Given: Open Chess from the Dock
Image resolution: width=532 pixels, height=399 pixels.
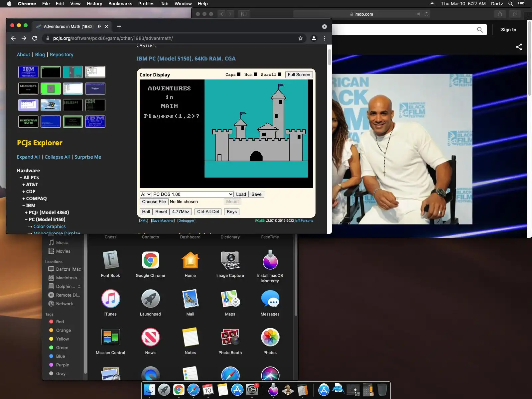Looking at the screenshot, I should pos(288,390).
